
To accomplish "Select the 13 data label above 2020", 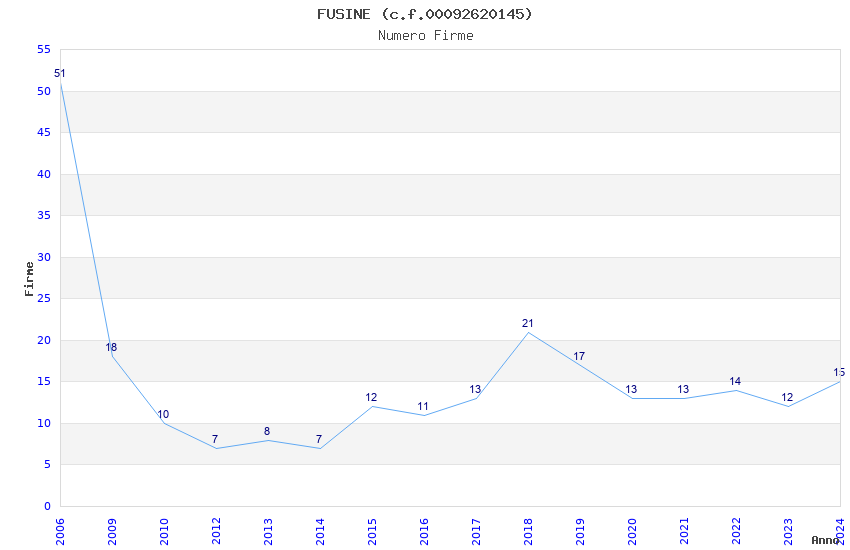I will [x=631, y=390].
